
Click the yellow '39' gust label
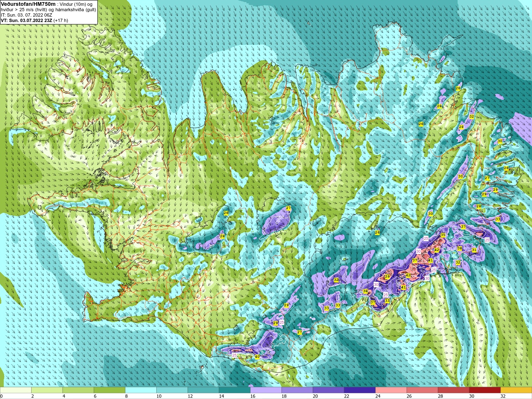(x=387, y=276)
